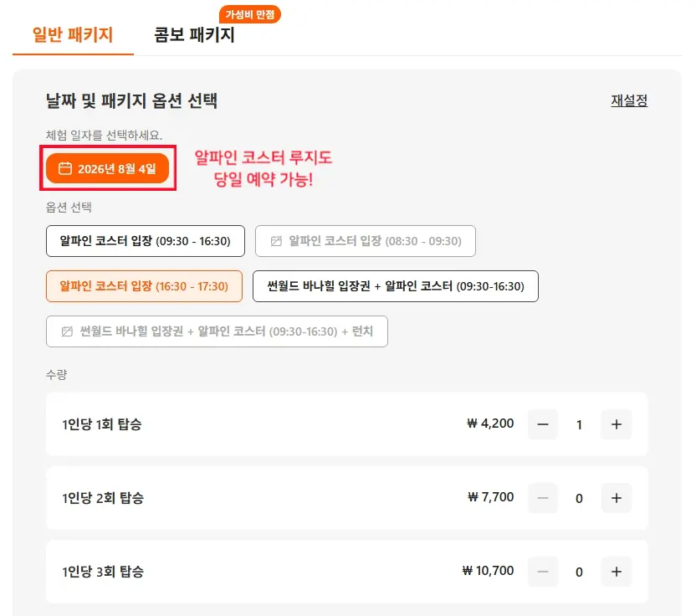This screenshot has height=616, width=696.
Task: Click the quantity value for 1인당 1회 탑승
Action: tap(579, 424)
